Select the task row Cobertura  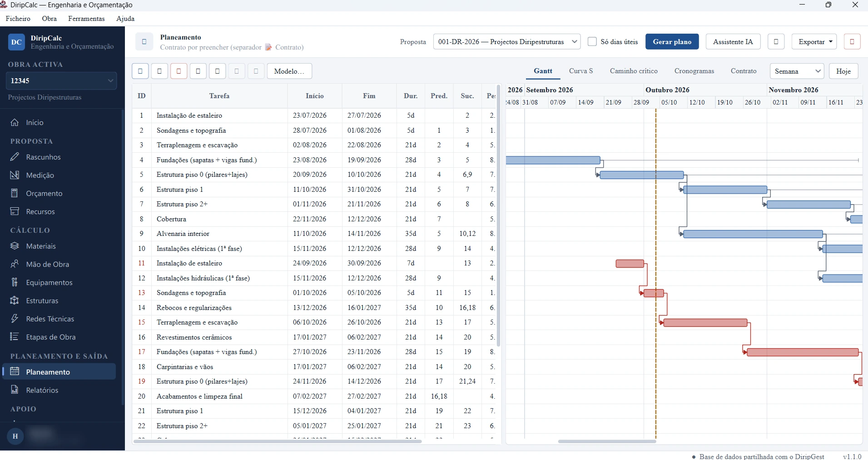coord(314,219)
